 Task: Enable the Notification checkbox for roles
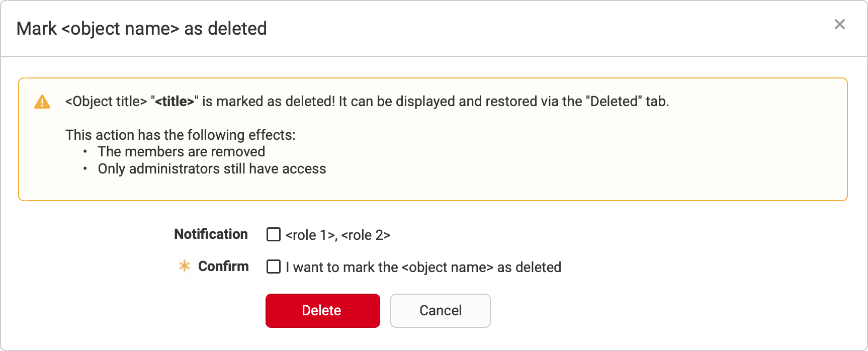273,234
